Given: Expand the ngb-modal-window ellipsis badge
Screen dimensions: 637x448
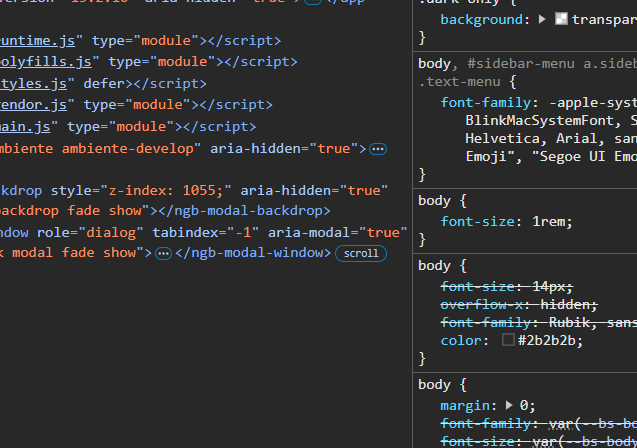Looking at the screenshot, I should pos(163,253).
